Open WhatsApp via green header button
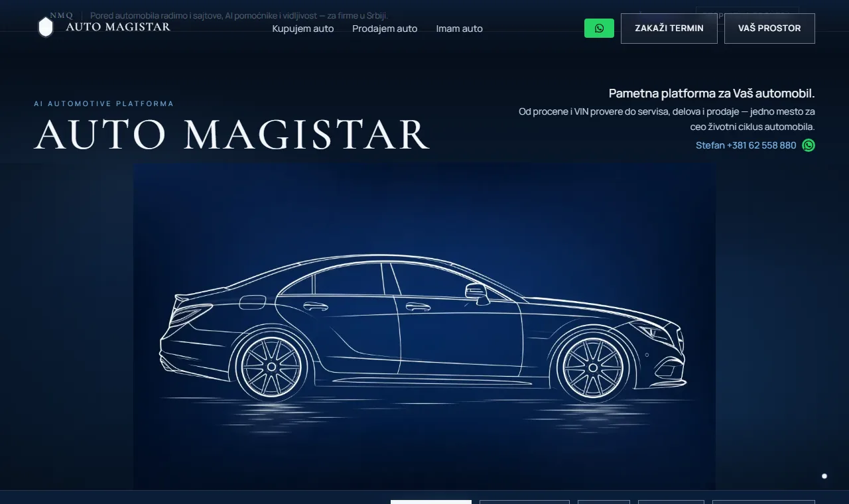The image size is (849, 504). [x=599, y=29]
